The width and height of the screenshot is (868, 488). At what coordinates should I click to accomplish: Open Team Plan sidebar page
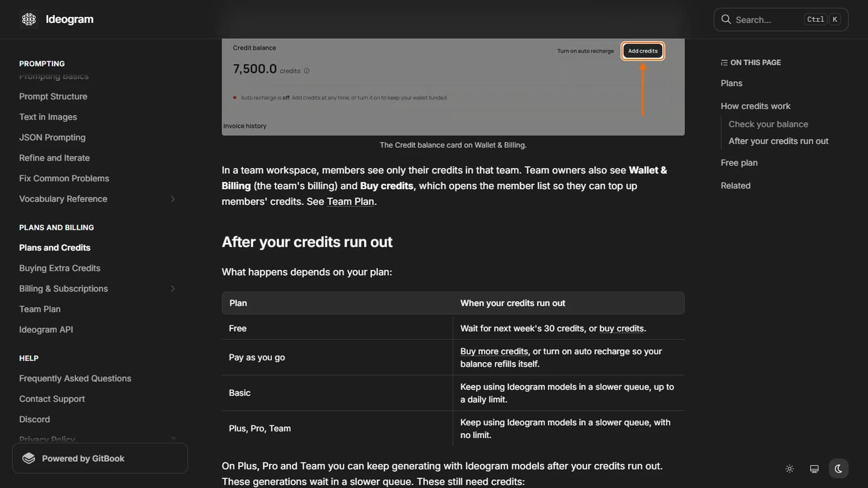point(40,309)
